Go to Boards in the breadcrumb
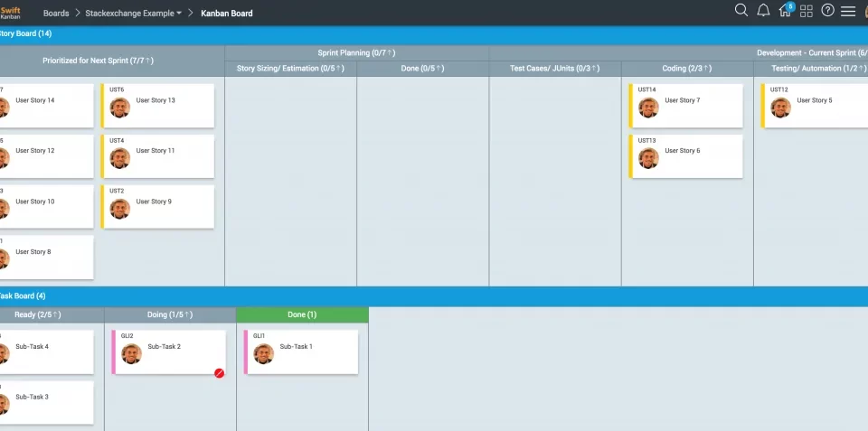Viewport: 868px width, 431px height. (x=56, y=14)
